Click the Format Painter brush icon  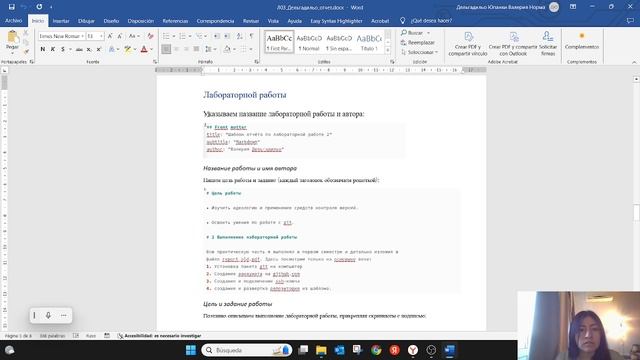tap(26, 52)
